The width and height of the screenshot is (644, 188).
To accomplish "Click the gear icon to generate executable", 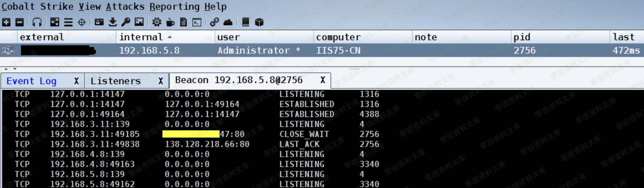I will click(x=157, y=22).
